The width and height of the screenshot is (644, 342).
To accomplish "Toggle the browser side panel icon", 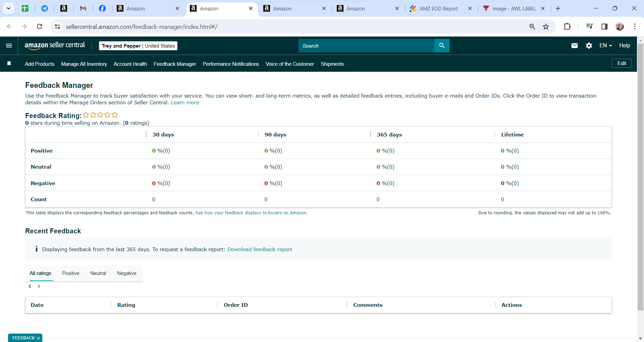I will 604,26.
